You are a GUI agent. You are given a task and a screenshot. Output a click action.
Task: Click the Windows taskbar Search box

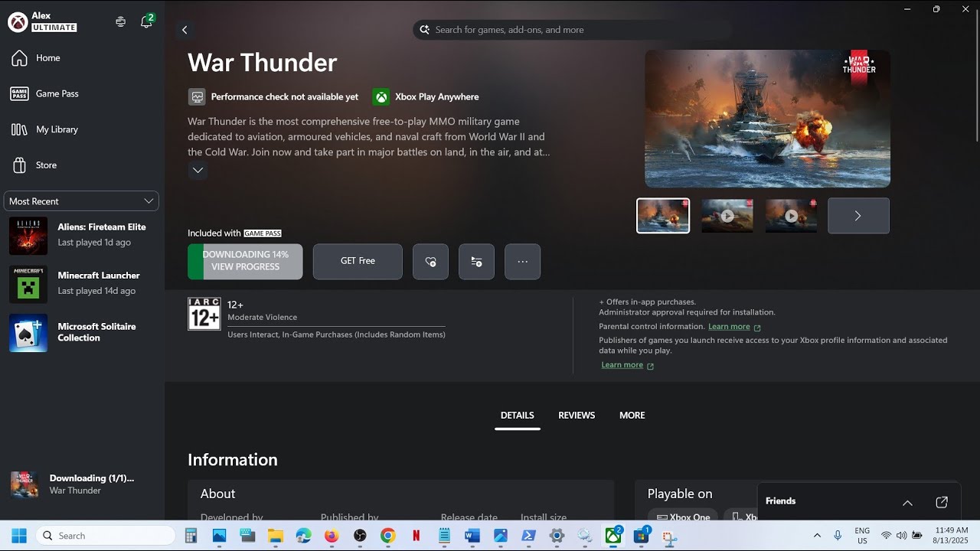coord(105,536)
